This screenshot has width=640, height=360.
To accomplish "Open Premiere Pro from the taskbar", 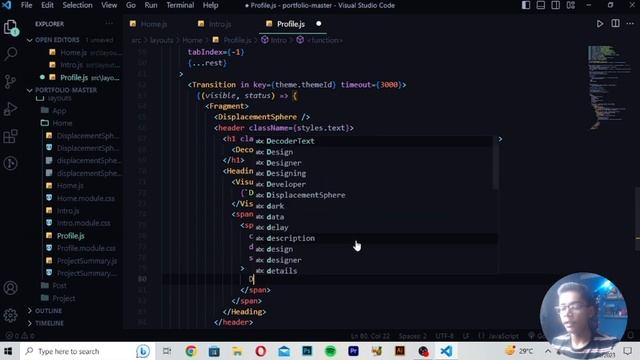I will tap(353, 351).
